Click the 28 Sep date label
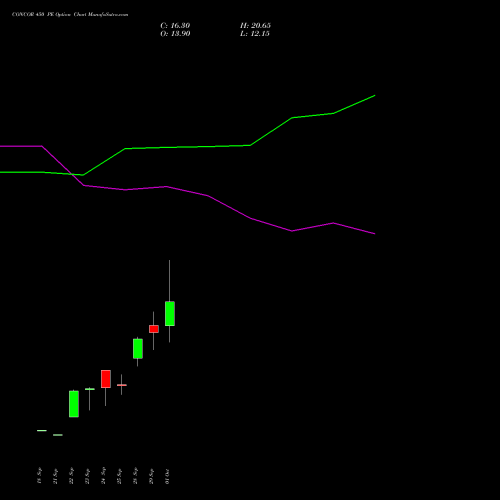This screenshot has width=500, height=500. [x=135, y=476]
